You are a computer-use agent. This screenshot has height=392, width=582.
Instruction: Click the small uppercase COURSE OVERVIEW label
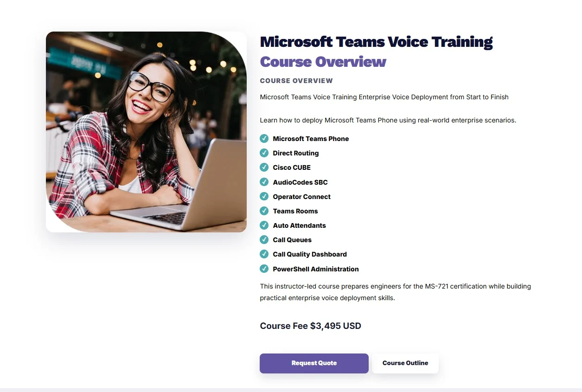[x=296, y=81]
